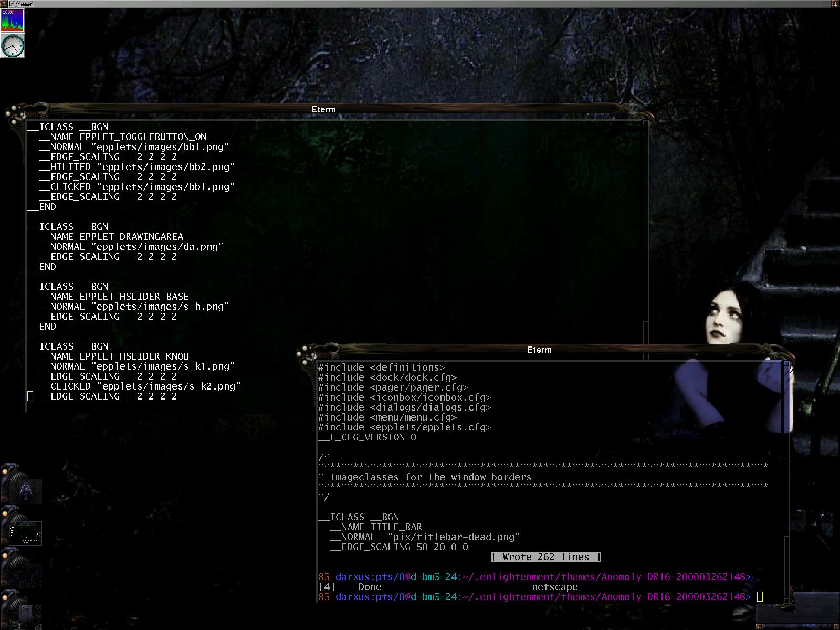Screen dimensions: 840x630
Task: Click the analog clock epplet
Action: 12,46
